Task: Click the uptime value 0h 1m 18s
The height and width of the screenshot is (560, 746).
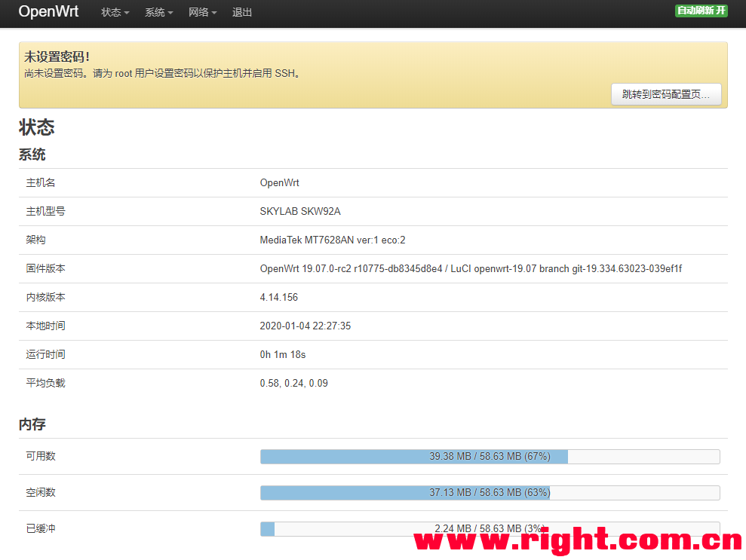Action: 283,355
